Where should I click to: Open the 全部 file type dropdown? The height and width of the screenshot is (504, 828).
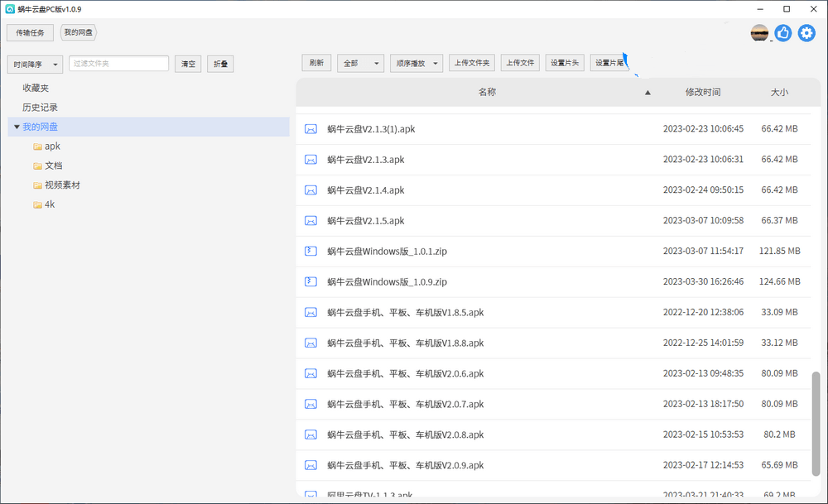tap(360, 62)
